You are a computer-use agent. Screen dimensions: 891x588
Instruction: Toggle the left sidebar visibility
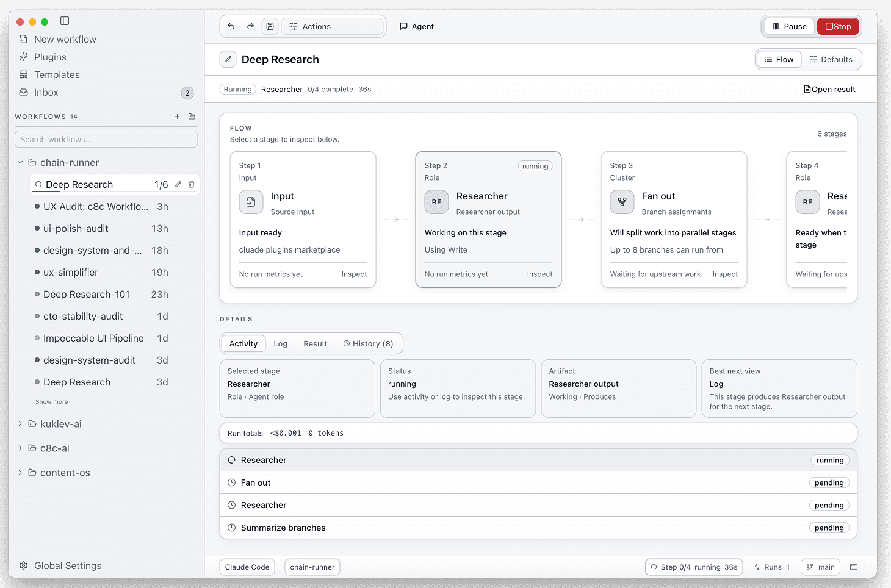(x=64, y=20)
